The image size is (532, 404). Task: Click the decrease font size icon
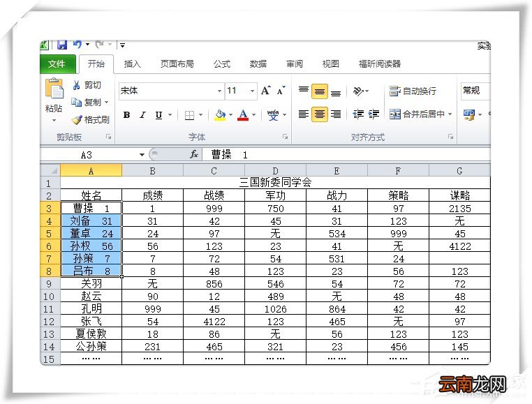click(x=281, y=90)
